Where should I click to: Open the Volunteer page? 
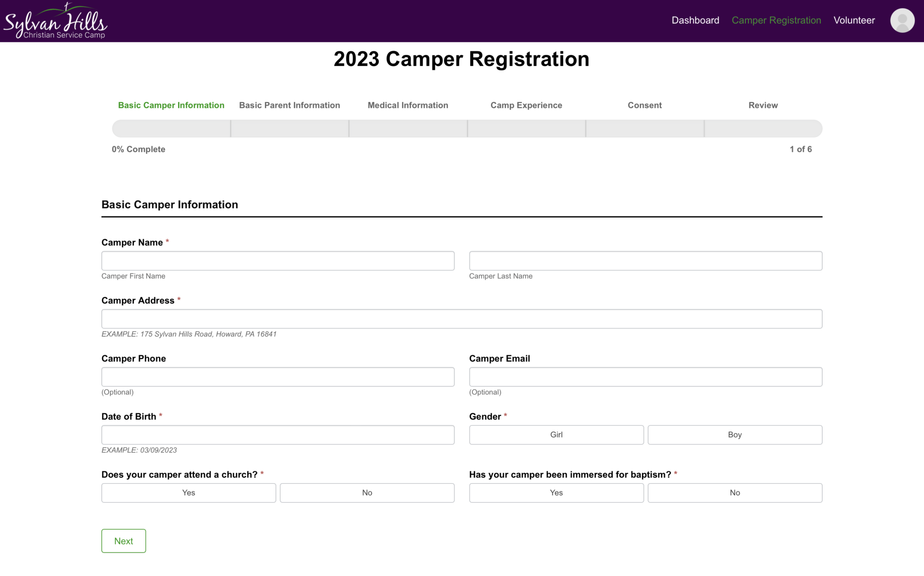click(x=854, y=20)
